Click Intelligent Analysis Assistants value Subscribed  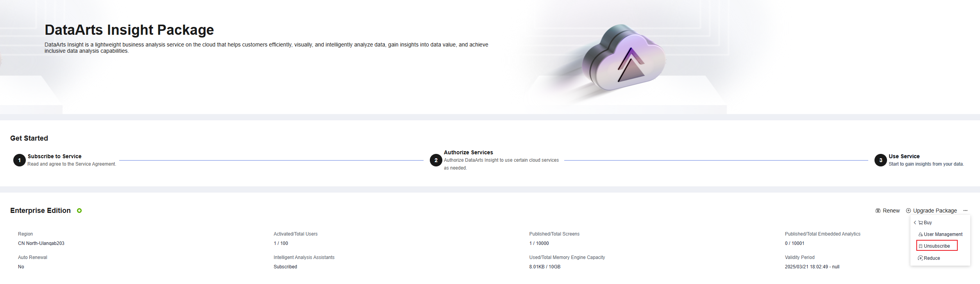click(x=285, y=267)
